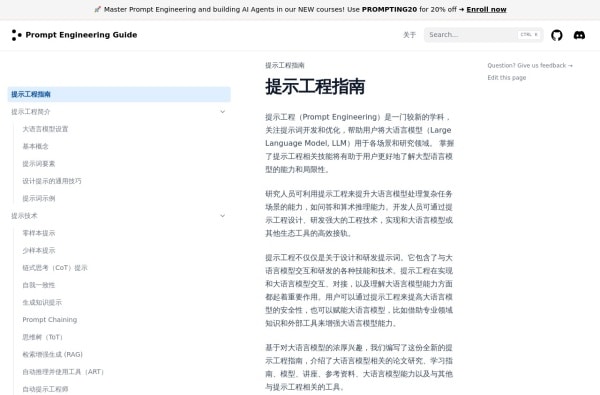Viewport: 600px width, 395px height.
Task: Open the 提示技术 sidebar section
Action: click(x=119, y=216)
